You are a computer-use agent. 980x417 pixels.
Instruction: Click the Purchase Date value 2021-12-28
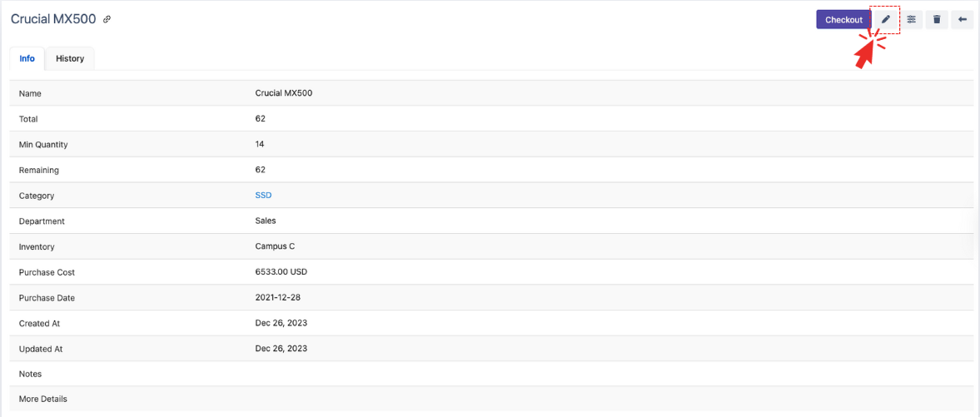(279, 297)
